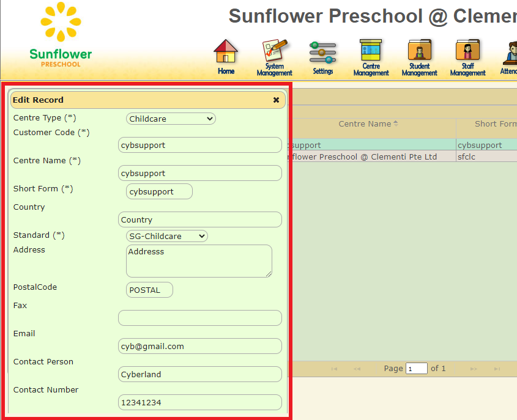This screenshot has width=517, height=420.
Task: Click the Short Form input field
Action: pyautogui.click(x=159, y=191)
